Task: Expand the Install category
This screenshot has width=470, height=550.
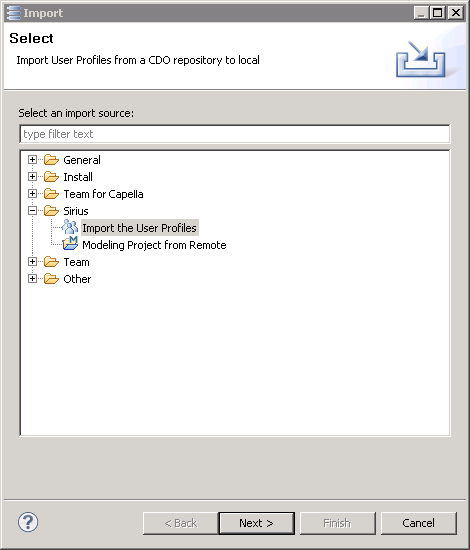Action: [x=32, y=176]
